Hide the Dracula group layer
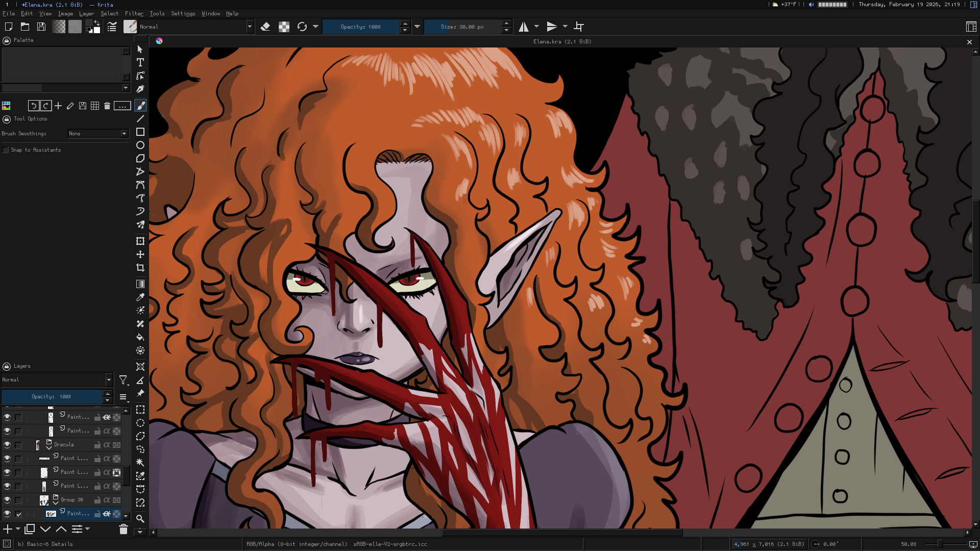 tap(7, 445)
